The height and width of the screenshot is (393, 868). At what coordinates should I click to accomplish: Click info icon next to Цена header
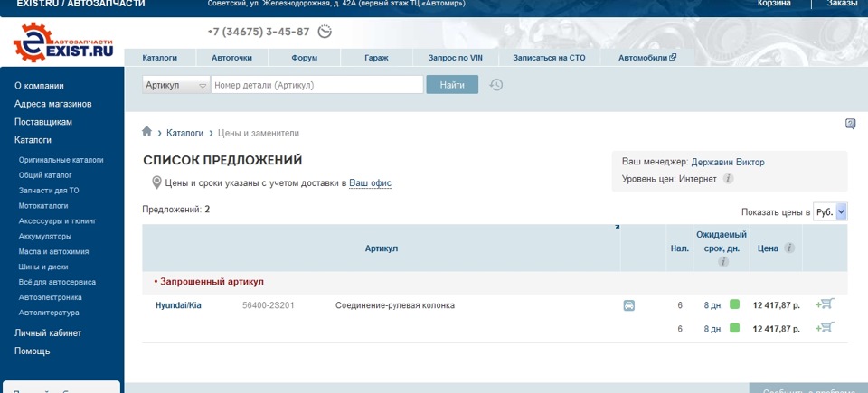789,248
